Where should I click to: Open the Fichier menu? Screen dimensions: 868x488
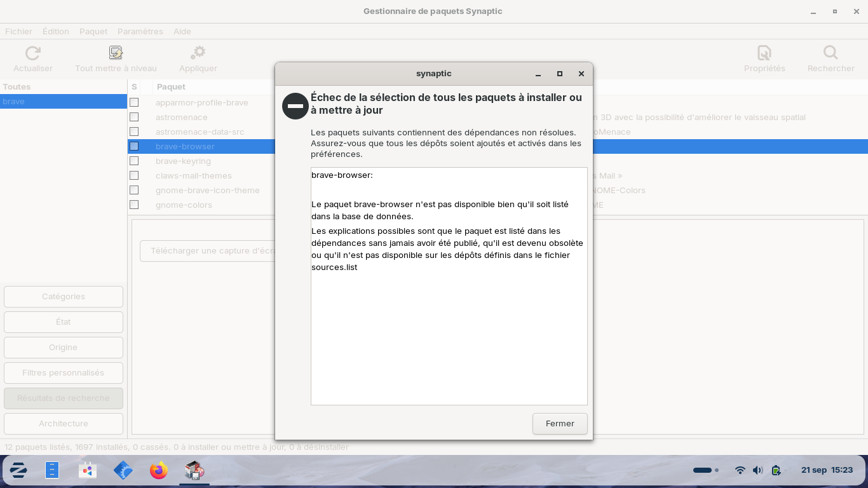point(18,31)
